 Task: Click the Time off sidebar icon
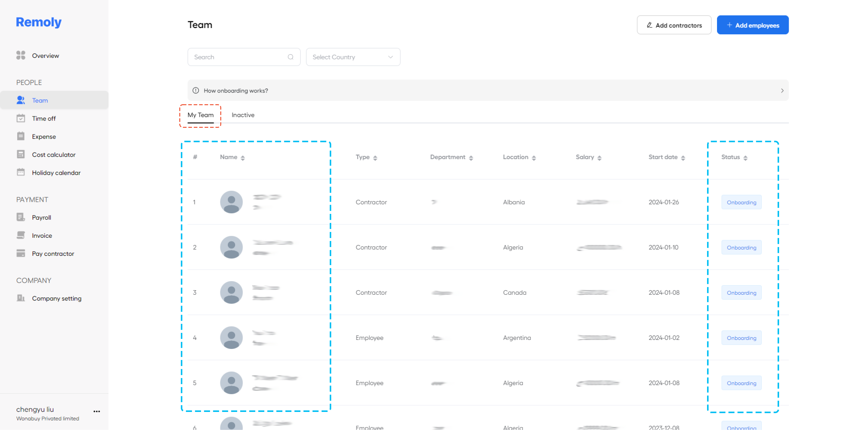point(21,118)
